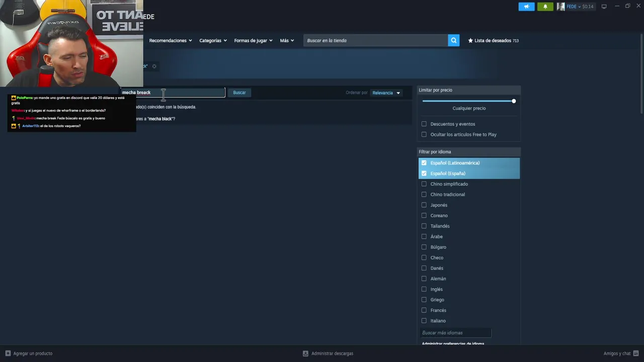Collapse the Limitar por precio section

[x=469, y=90]
